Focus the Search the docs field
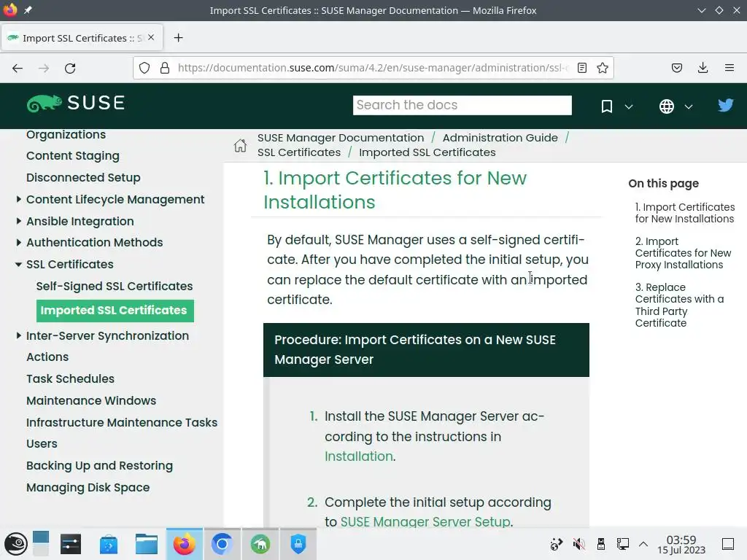Image resolution: width=747 pixels, height=560 pixels. [462, 105]
